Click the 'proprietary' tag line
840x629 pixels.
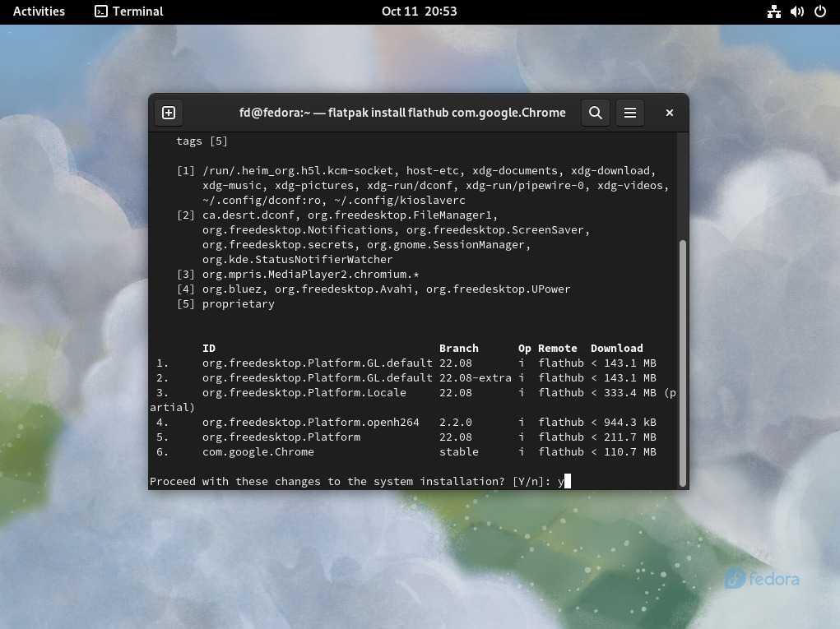tap(225, 304)
